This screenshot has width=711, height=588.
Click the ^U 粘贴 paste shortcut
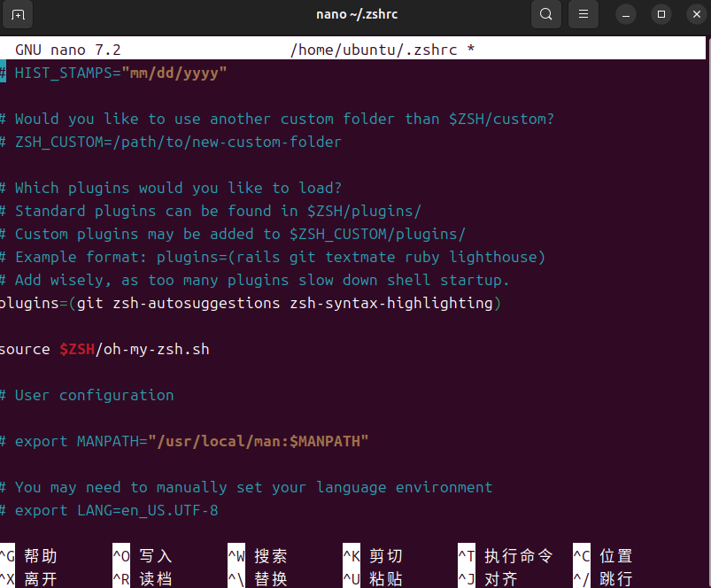point(374,579)
